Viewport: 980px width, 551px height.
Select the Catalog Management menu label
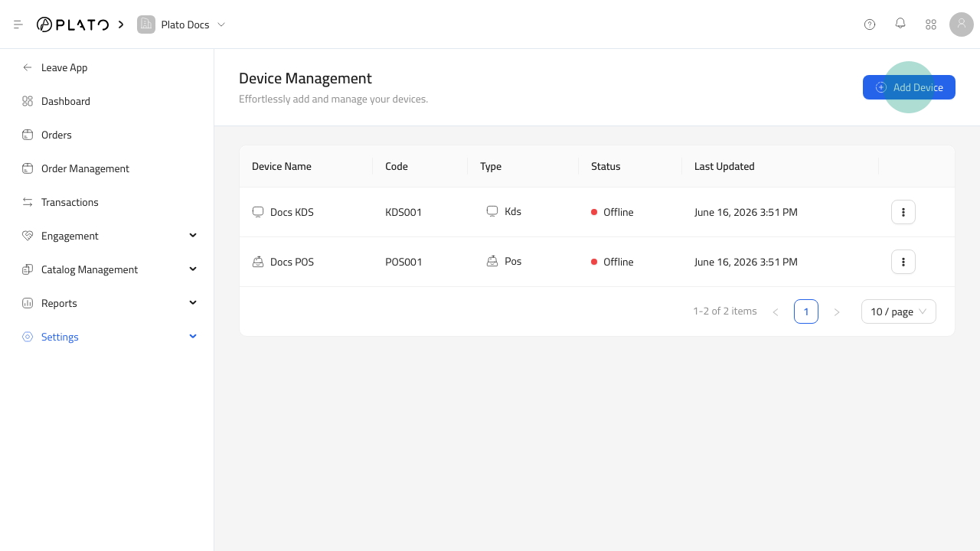coord(90,269)
